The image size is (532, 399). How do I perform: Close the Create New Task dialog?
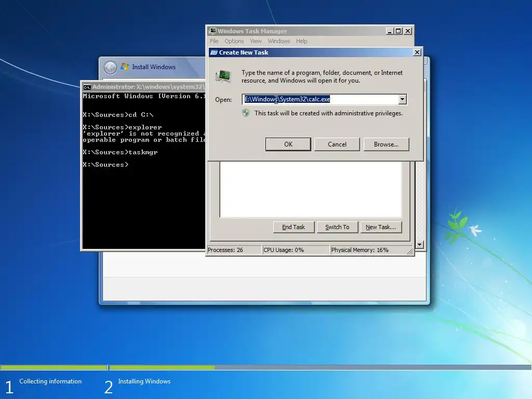pos(417,52)
